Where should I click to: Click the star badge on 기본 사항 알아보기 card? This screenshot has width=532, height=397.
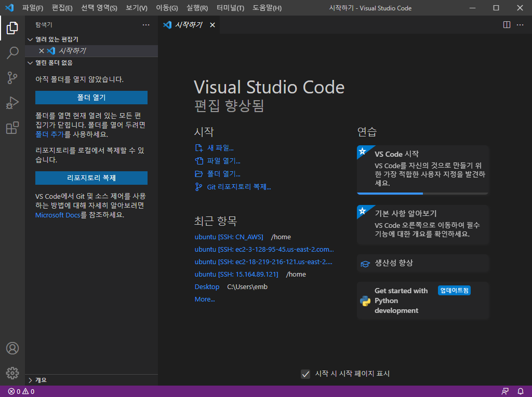(x=362, y=211)
